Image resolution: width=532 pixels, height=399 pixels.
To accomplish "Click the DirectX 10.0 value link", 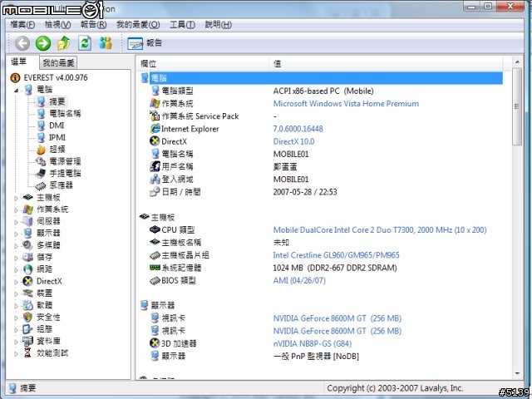I will [293, 141].
